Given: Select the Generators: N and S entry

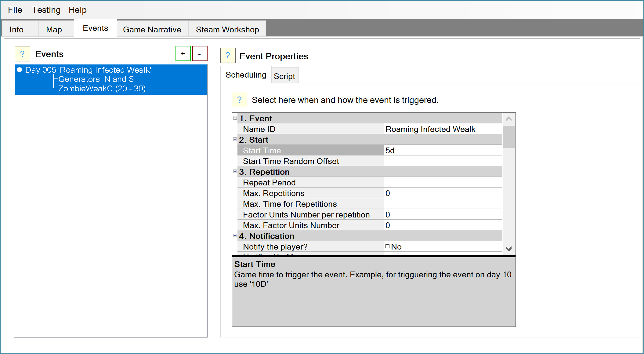Looking at the screenshot, I should coord(96,79).
